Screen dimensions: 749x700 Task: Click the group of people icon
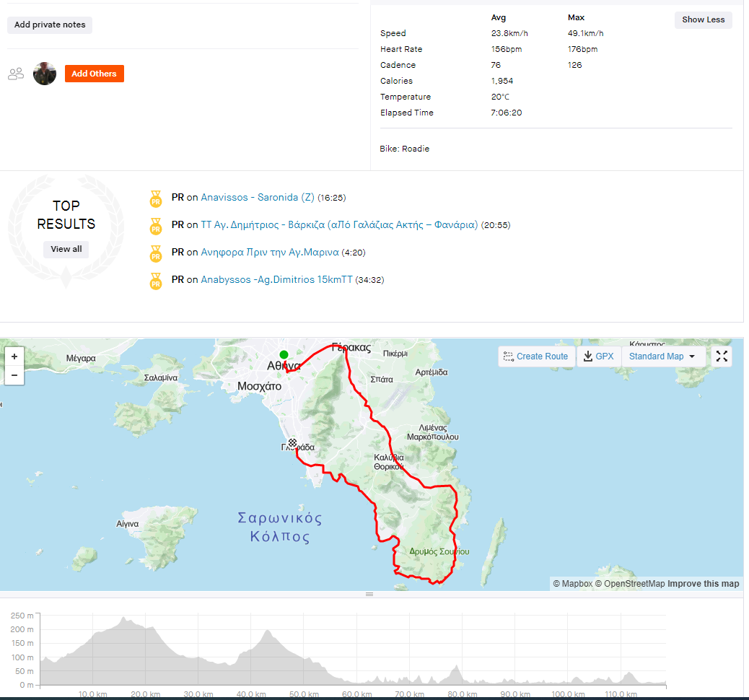tap(16, 74)
